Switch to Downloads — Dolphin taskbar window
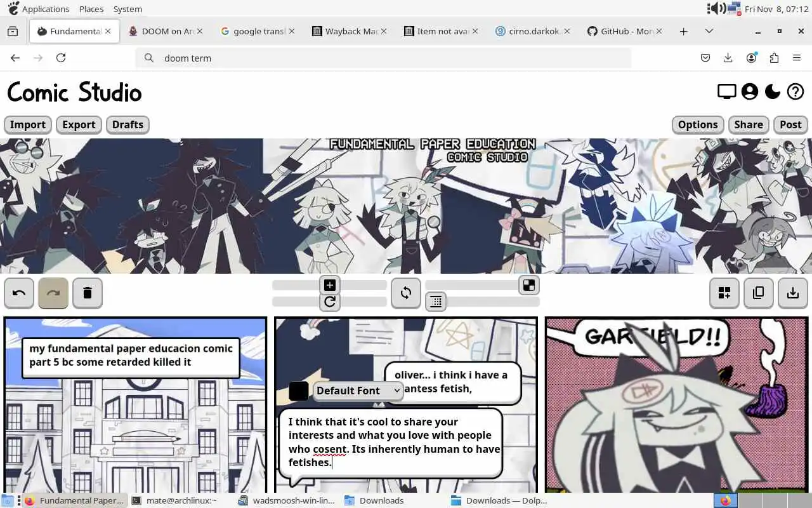The width and height of the screenshot is (812, 508). pyautogui.click(x=499, y=500)
